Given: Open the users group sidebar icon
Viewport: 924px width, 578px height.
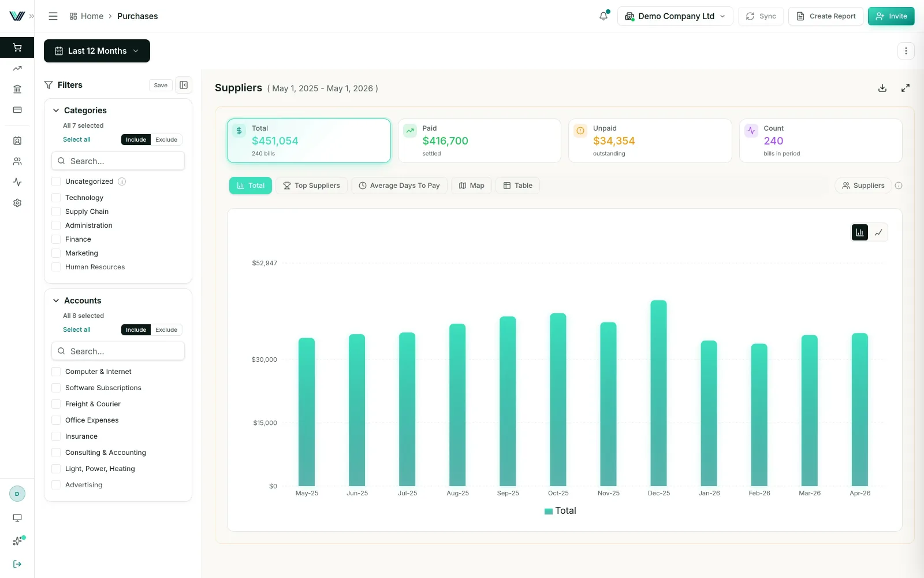Looking at the screenshot, I should 17,161.
